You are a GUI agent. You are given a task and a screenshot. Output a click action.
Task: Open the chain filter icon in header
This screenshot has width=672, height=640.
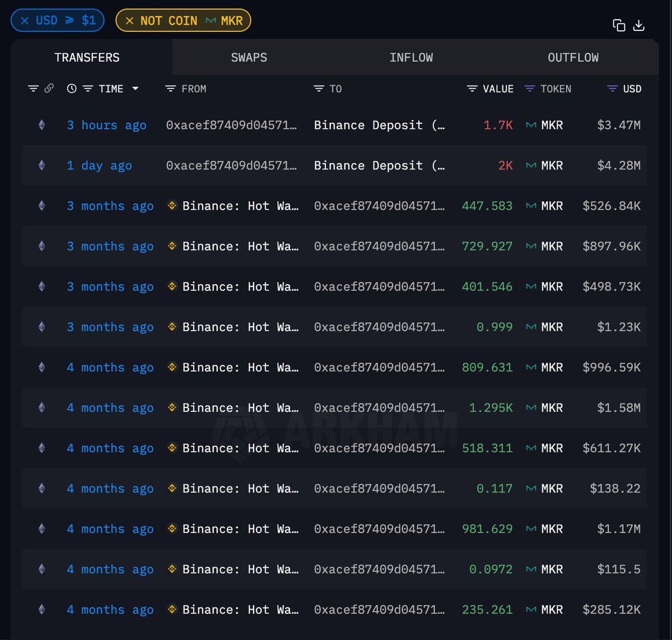coord(34,89)
